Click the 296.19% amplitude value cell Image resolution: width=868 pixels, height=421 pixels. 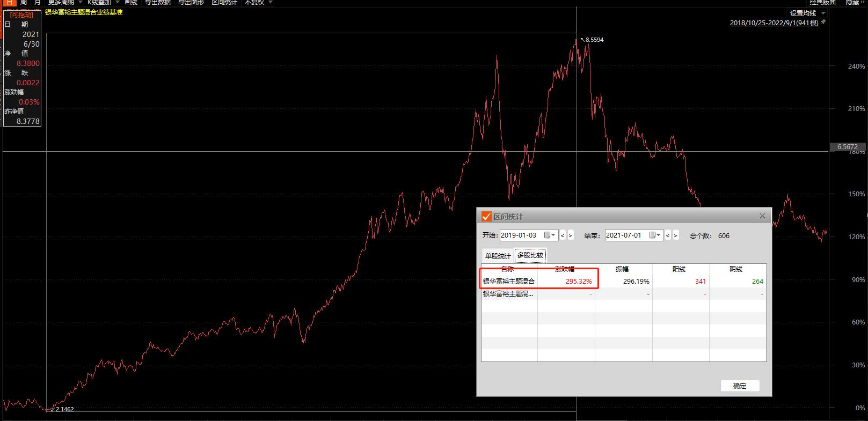point(636,281)
